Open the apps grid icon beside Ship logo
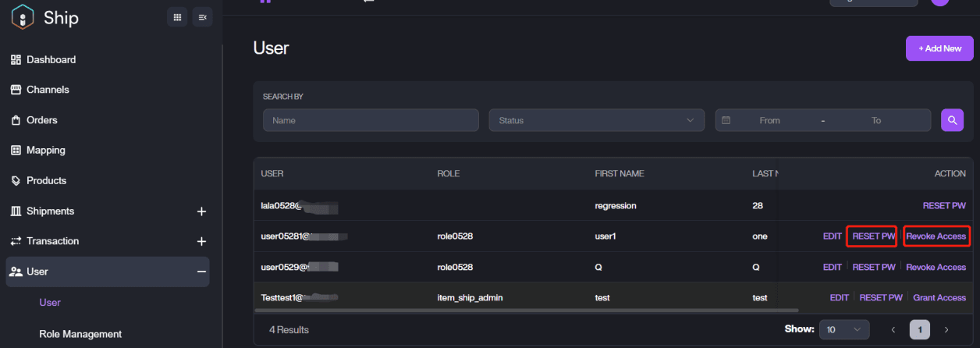980x348 pixels. point(177,17)
